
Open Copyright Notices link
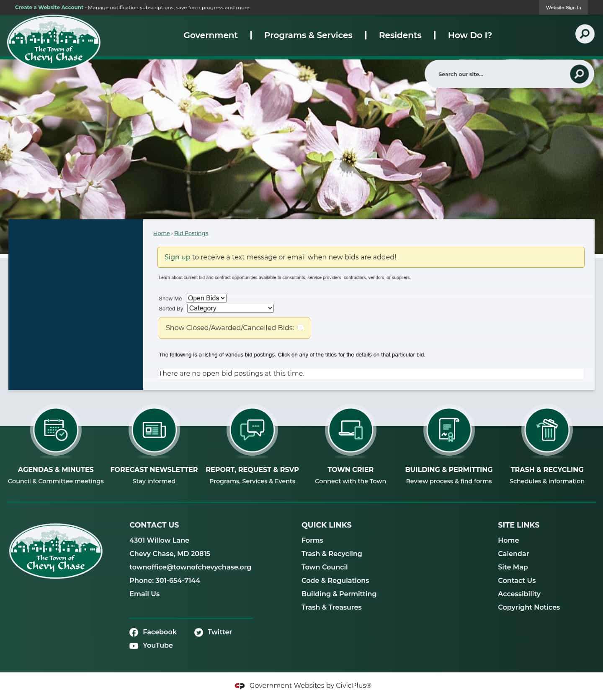pos(529,607)
